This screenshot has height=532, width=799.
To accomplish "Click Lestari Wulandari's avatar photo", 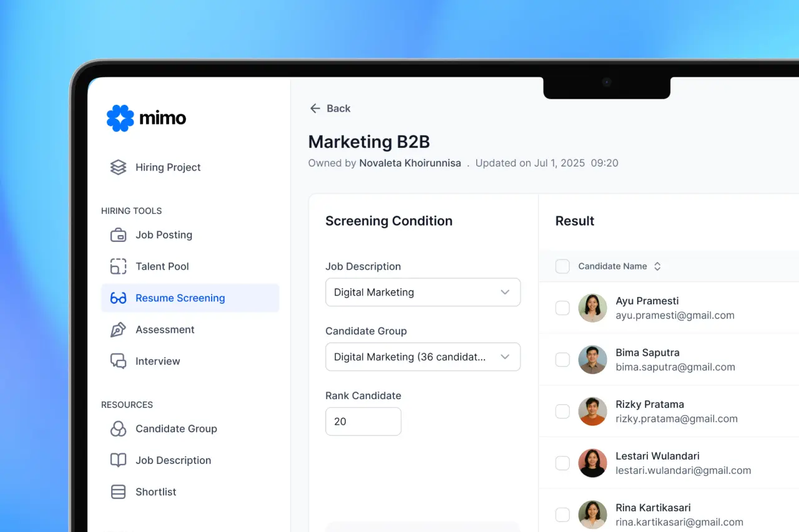I will point(592,463).
